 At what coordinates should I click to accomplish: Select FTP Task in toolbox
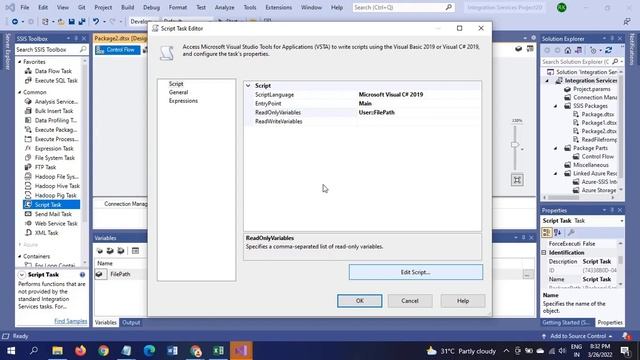point(45,167)
